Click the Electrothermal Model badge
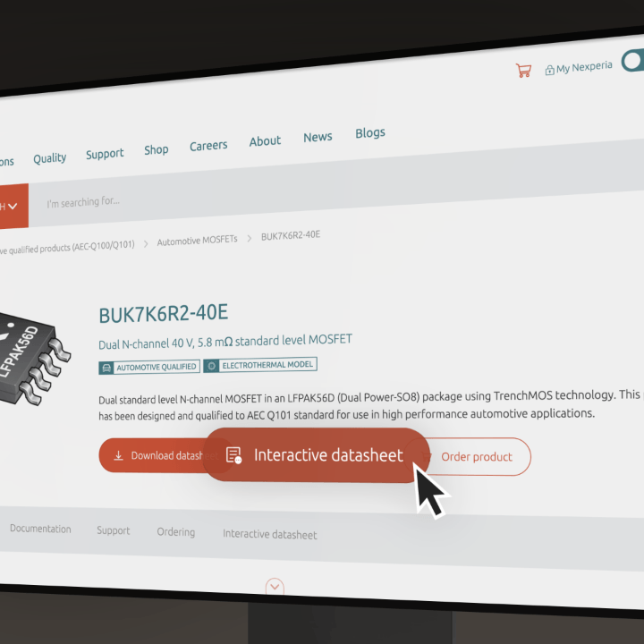This screenshot has width=644, height=644. click(260, 365)
